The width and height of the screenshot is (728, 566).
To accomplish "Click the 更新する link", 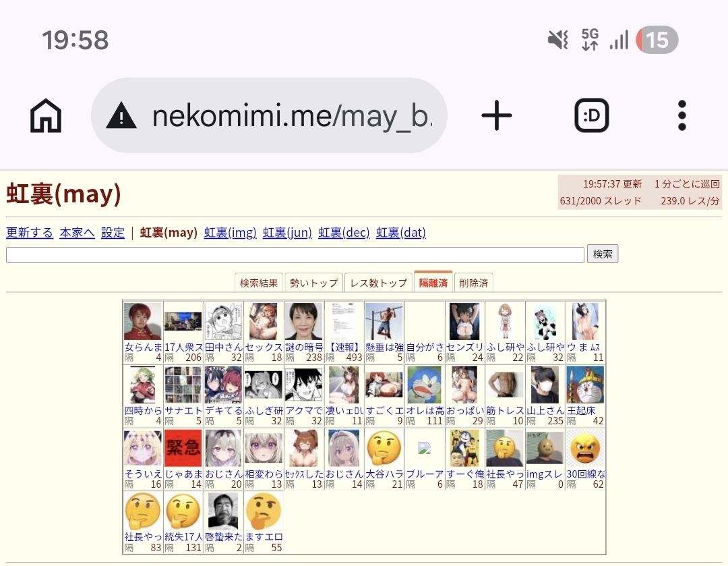I will (x=30, y=232).
